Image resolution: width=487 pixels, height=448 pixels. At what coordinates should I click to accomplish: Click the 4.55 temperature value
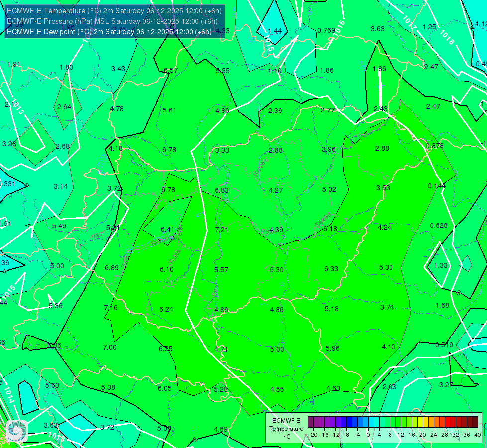277,389
